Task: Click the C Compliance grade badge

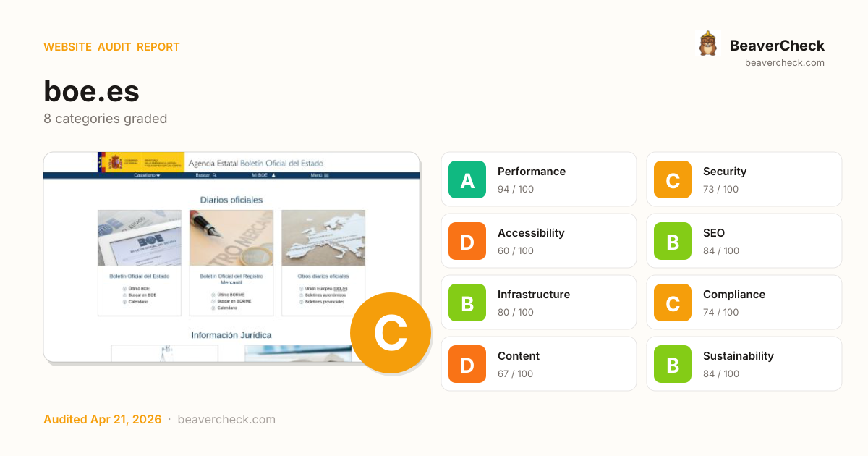Action: 673,303
